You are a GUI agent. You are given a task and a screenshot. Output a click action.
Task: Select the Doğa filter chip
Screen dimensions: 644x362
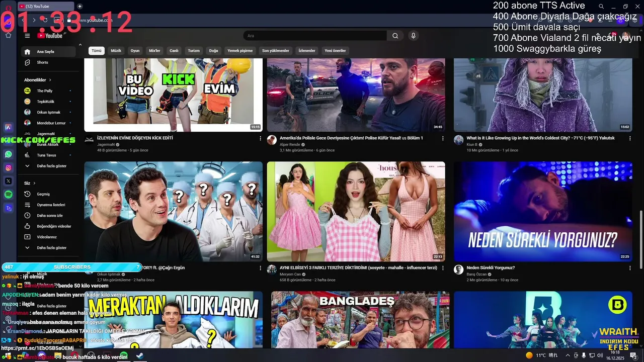(214, 51)
